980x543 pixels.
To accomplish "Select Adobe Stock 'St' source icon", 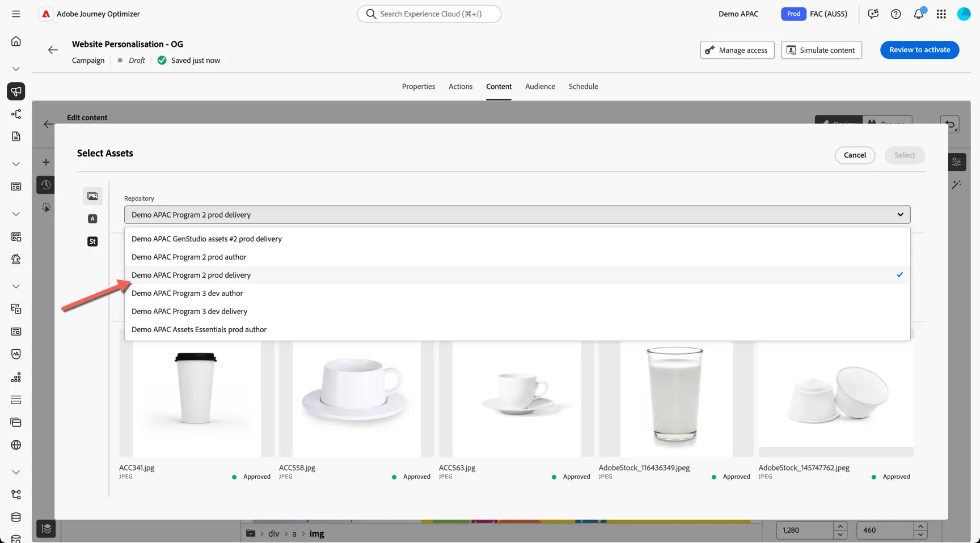I will click(92, 241).
